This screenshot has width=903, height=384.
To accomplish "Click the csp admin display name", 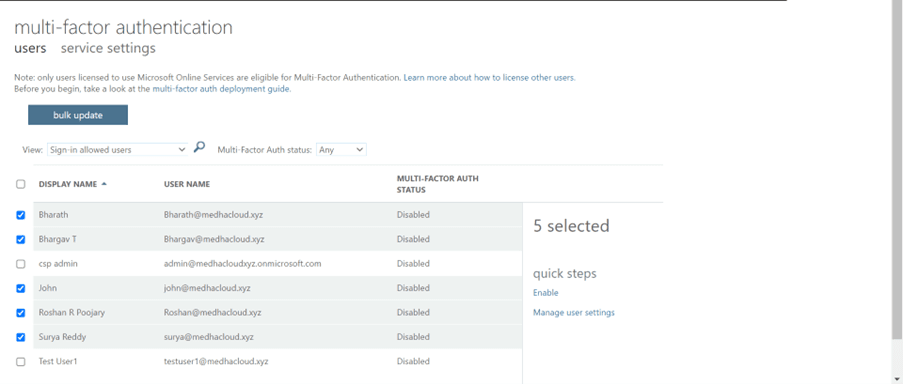I will (58, 264).
